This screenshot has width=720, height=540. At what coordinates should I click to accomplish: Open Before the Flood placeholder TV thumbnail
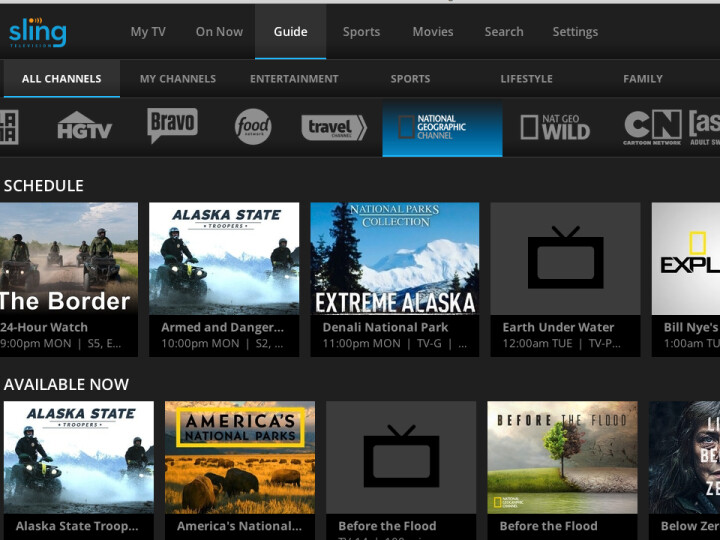401,457
